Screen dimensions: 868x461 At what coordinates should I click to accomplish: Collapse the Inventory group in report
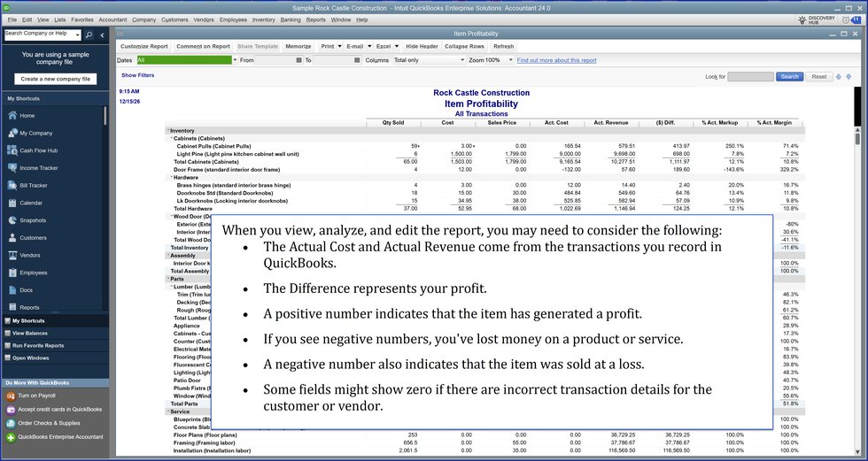pyautogui.click(x=167, y=131)
